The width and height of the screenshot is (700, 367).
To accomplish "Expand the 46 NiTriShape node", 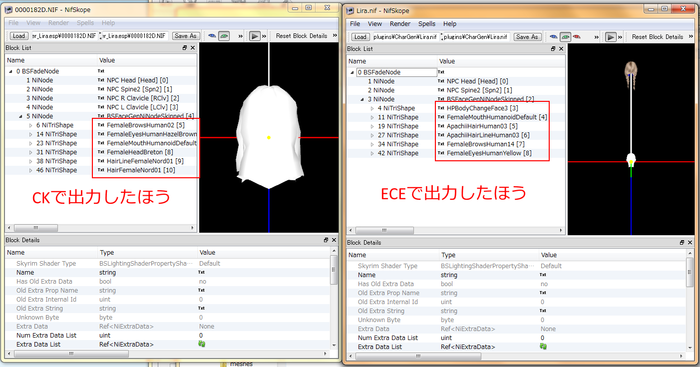I will (x=31, y=171).
